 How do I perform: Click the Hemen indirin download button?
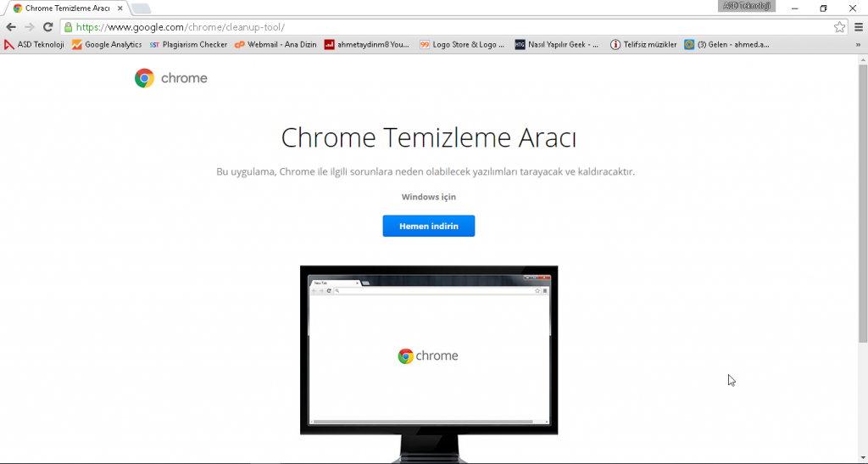(428, 226)
